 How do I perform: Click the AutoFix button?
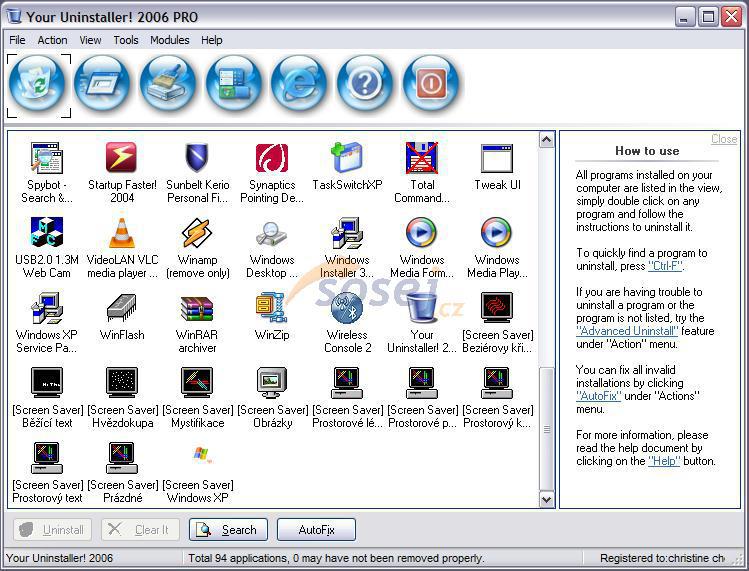pos(316,529)
